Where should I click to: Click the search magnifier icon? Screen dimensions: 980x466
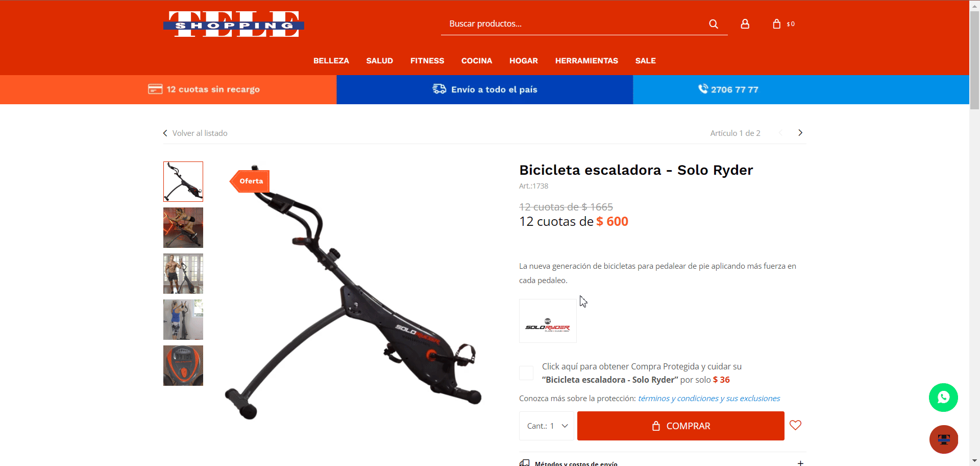tap(714, 24)
